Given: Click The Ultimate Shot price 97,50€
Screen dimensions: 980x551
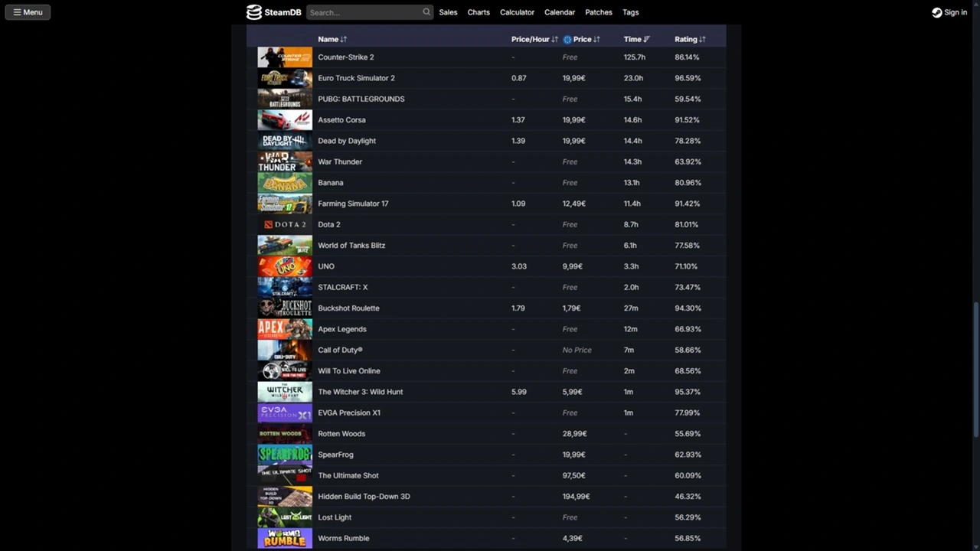Looking at the screenshot, I should click(575, 475).
